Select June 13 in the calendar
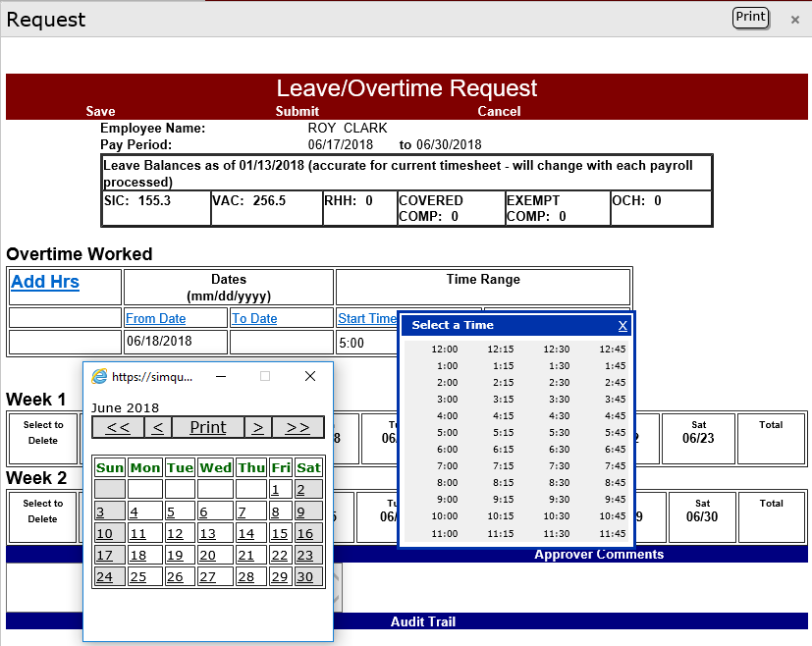The width and height of the screenshot is (812, 646). click(207, 534)
